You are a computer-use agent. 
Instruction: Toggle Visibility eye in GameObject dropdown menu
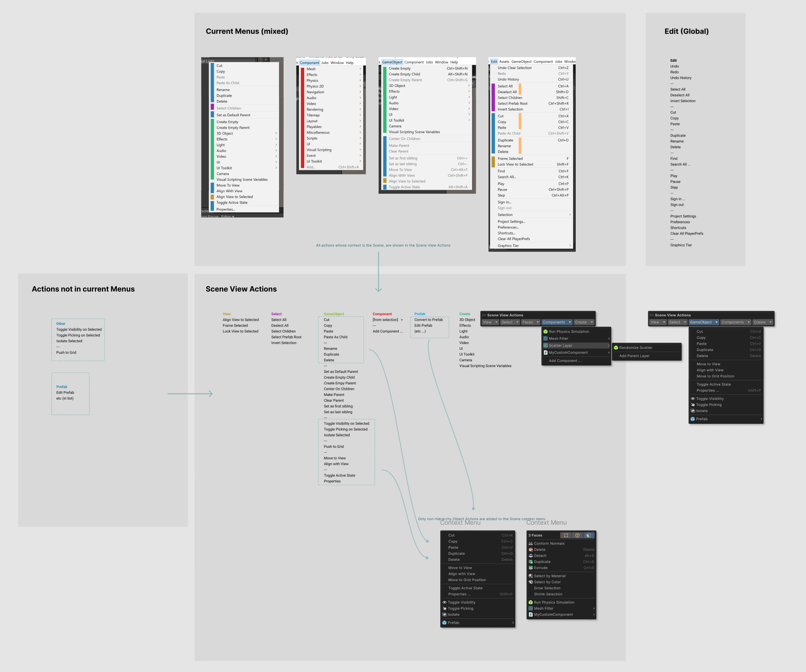point(693,398)
